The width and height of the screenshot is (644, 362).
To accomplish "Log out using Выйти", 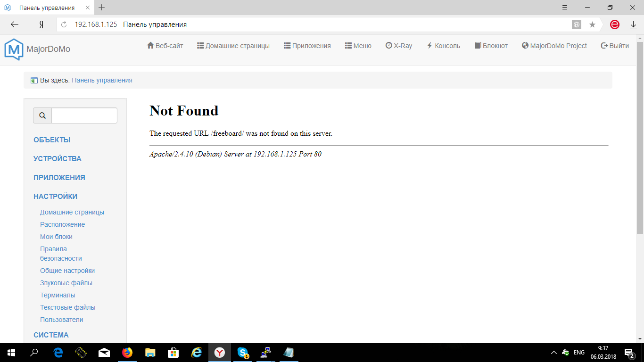I will 615,46.
